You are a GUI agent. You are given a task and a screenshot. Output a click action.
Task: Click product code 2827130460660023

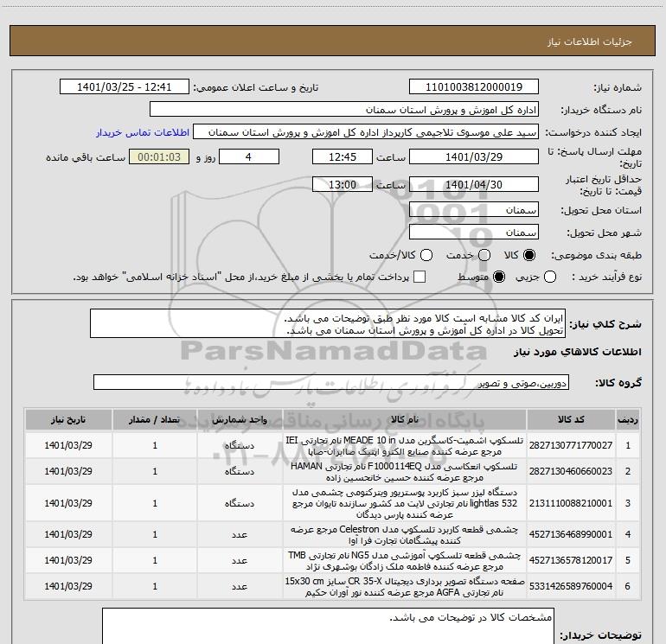click(x=571, y=471)
